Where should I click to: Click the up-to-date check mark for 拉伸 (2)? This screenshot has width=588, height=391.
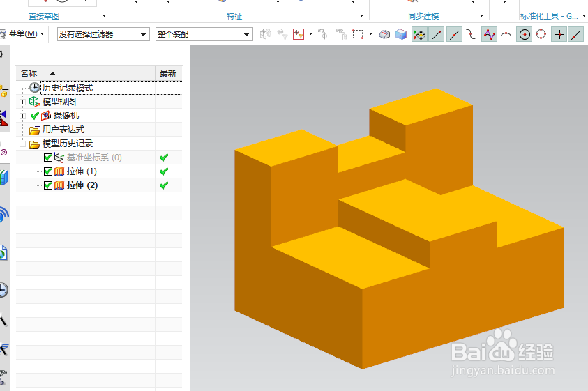tap(164, 185)
